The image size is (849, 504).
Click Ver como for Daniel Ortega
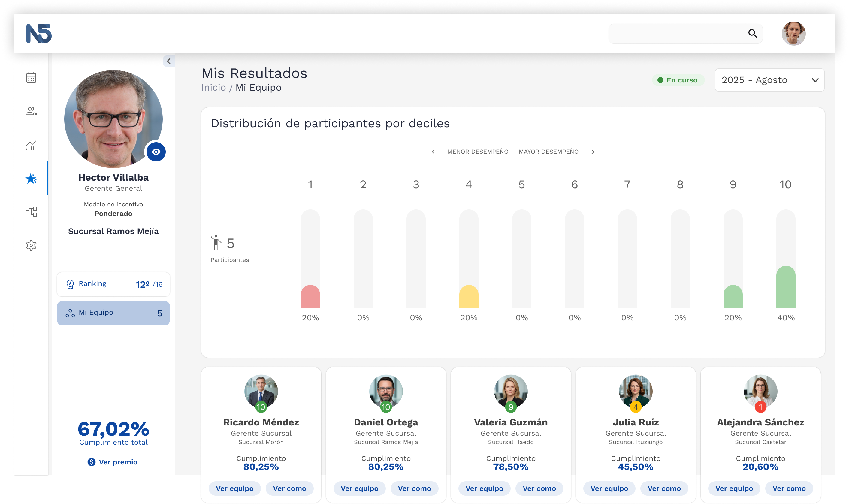(x=414, y=488)
